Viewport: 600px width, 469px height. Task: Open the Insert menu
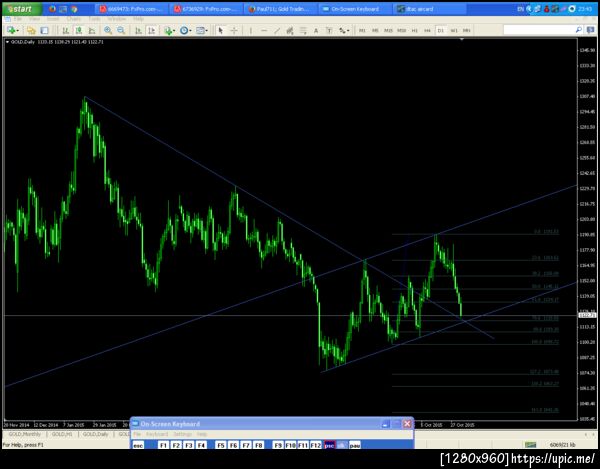53,19
